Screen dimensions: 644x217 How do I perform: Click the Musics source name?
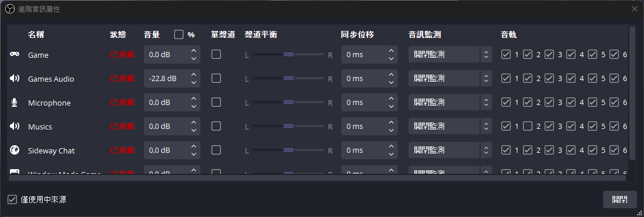pos(40,127)
